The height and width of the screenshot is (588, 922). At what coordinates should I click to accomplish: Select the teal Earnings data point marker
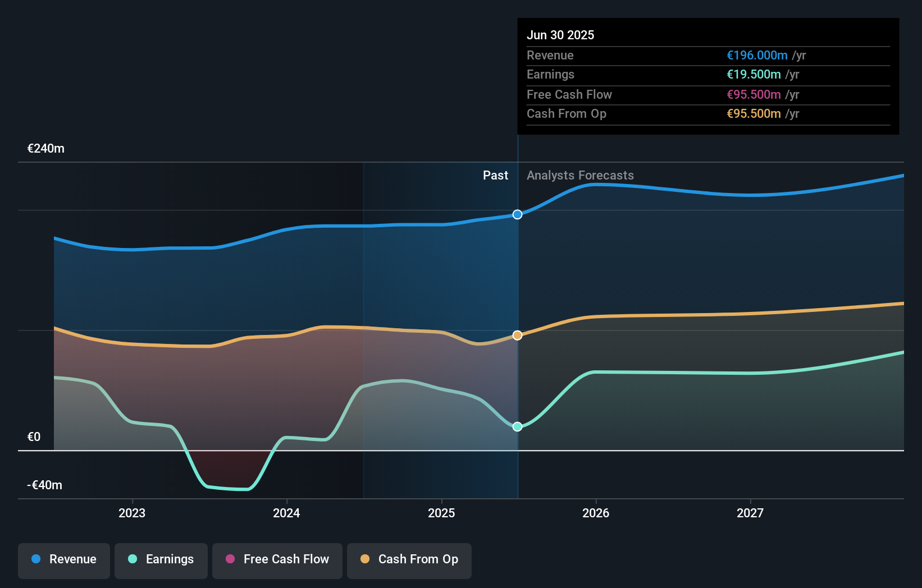tap(517, 426)
